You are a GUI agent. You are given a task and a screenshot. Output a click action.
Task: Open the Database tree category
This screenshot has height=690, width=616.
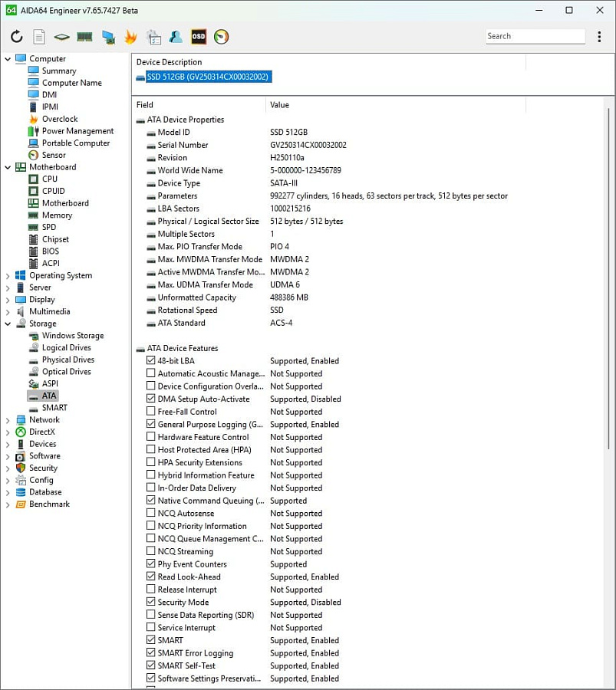point(45,492)
